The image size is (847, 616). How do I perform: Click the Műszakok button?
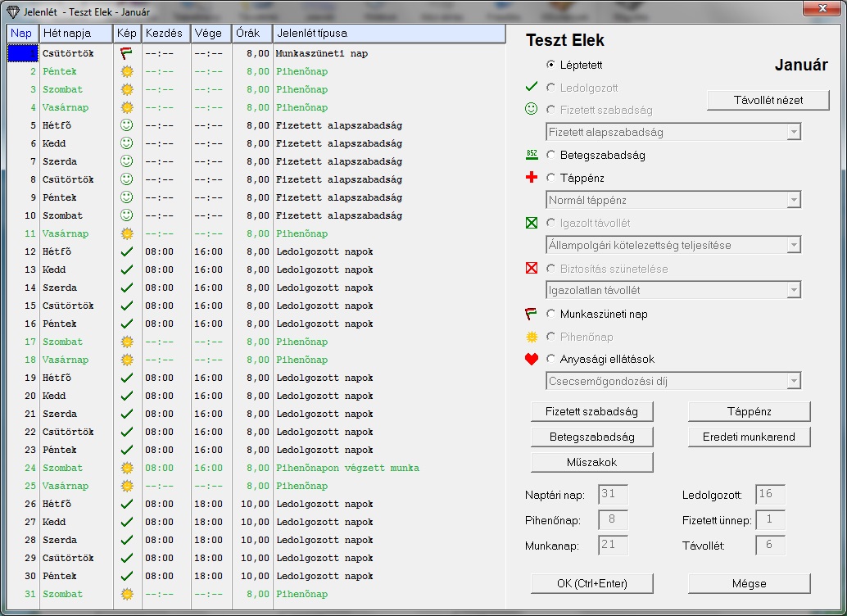click(591, 462)
